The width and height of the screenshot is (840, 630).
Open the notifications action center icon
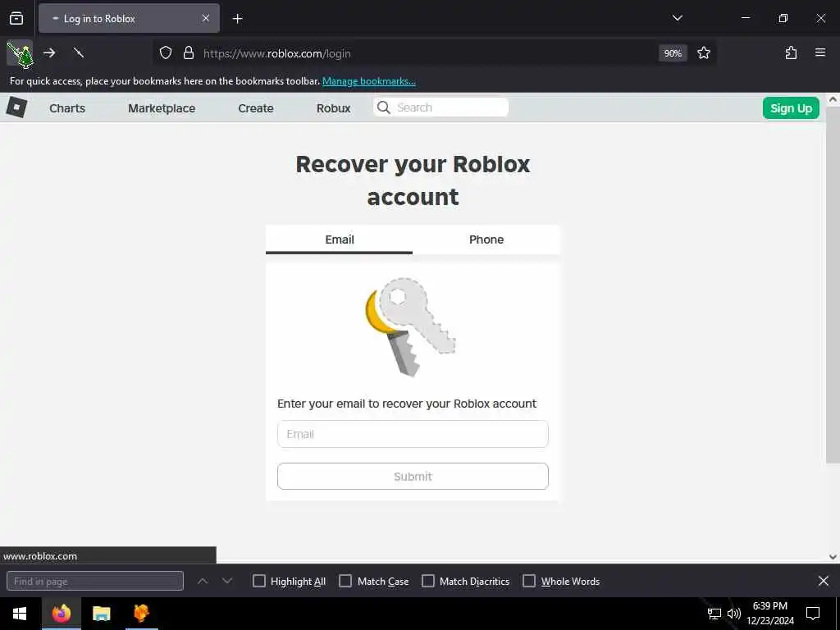click(813, 614)
